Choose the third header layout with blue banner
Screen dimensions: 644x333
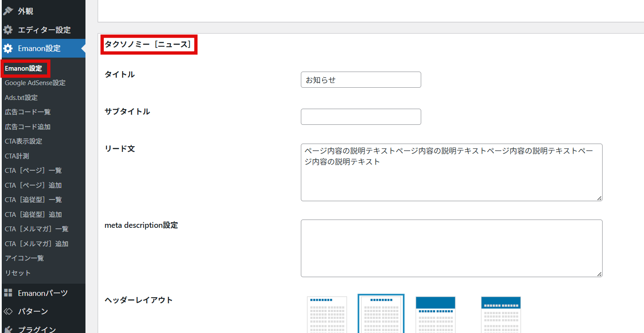pyautogui.click(x=435, y=314)
